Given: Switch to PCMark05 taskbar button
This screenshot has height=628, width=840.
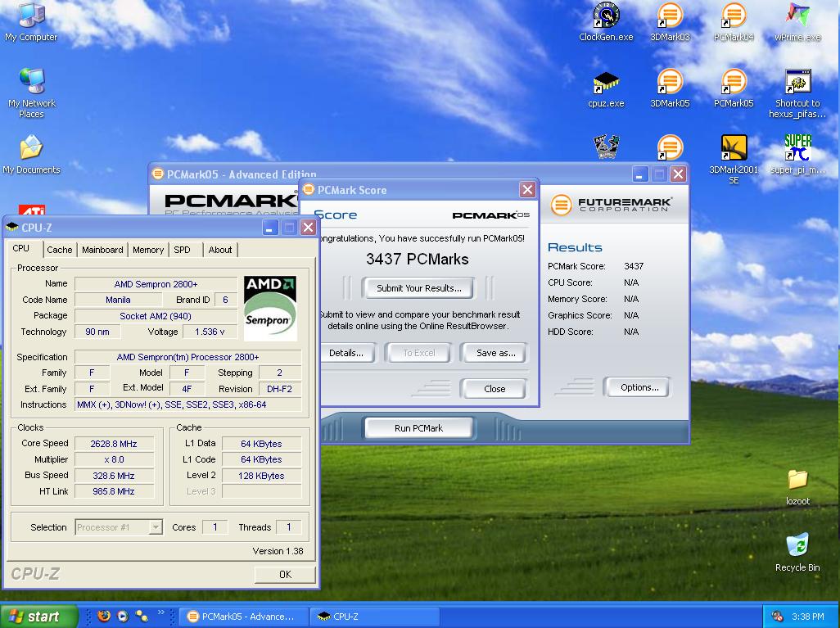Looking at the screenshot, I should click(242, 617).
